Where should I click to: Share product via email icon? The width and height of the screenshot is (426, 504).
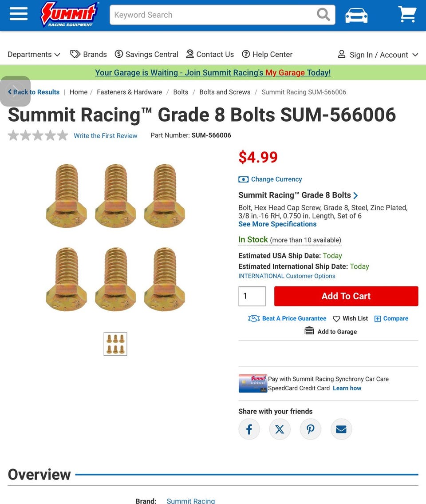click(341, 429)
